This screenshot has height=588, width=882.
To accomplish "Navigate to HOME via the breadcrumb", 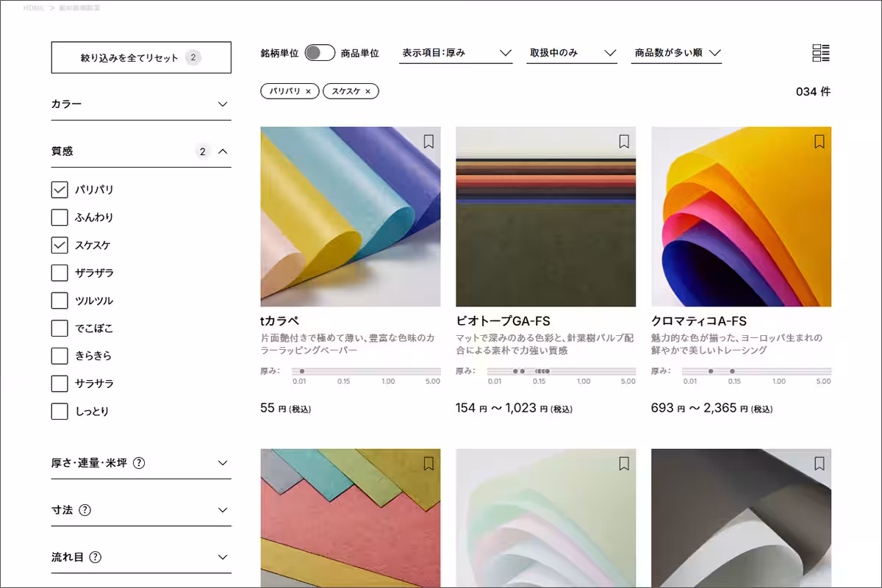I will pos(32,7).
